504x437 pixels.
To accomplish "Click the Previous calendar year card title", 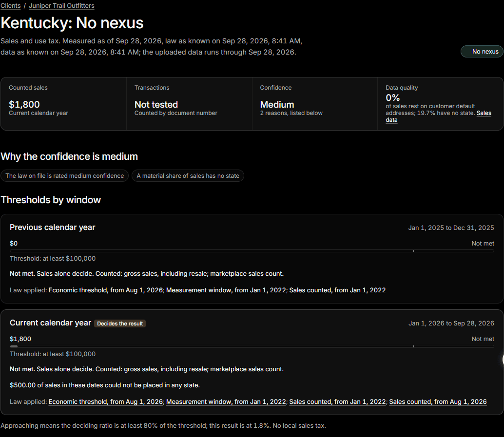I will coord(52,227).
